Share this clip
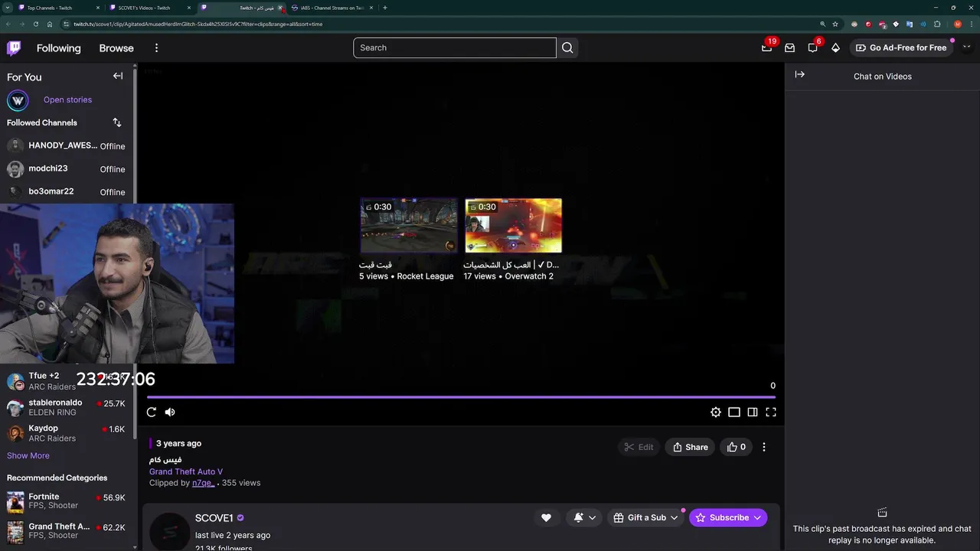 (x=690, y=447)
